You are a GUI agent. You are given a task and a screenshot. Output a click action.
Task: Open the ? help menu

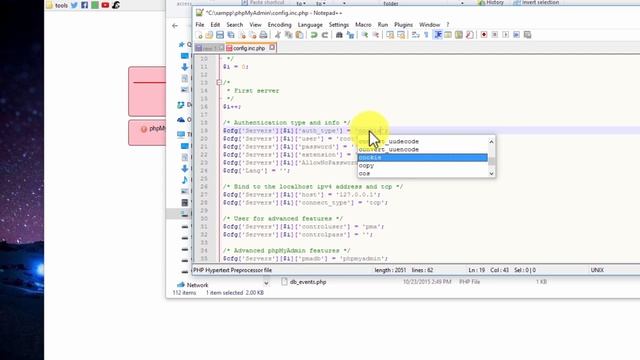[448, 25]
